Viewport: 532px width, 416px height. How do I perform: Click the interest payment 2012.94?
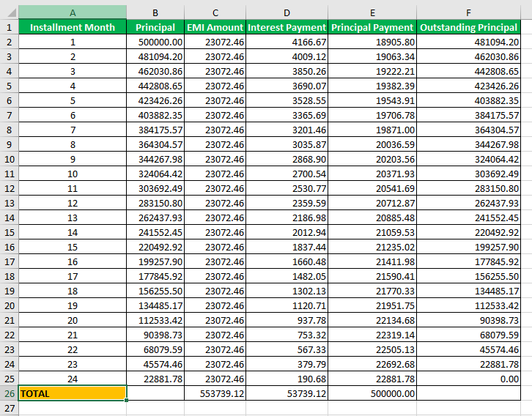click(x=287, y=232)
